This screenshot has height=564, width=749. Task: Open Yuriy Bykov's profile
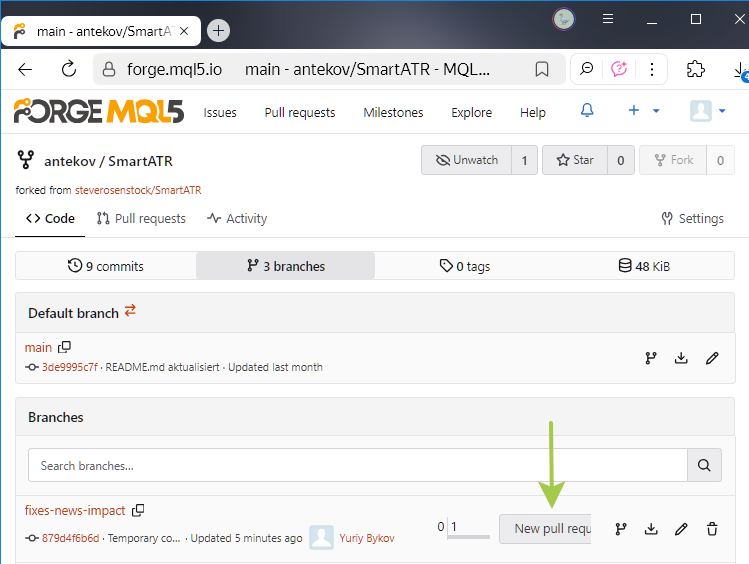point(367,538)
